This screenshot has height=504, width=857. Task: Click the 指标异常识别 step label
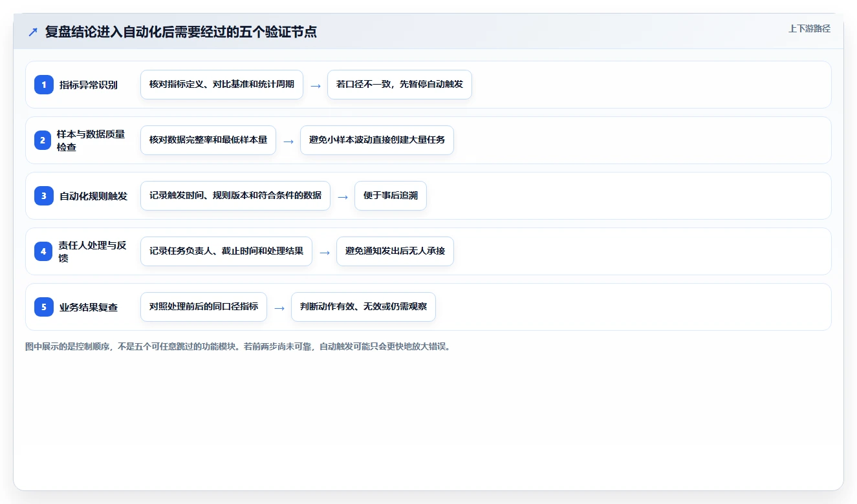pyautogui.click(x=89, y=85)
